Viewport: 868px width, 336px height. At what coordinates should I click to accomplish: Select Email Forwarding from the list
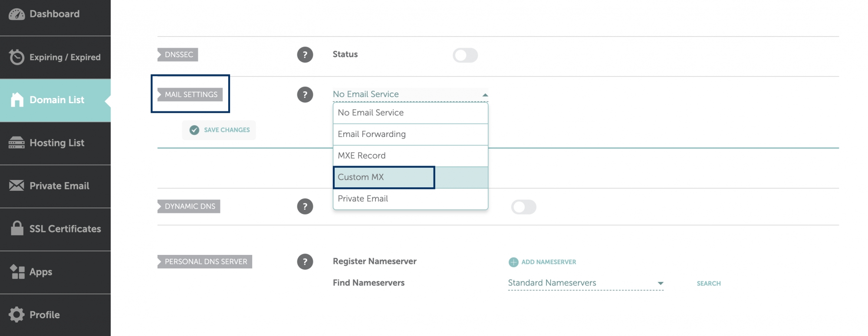(x=372, y=134)
